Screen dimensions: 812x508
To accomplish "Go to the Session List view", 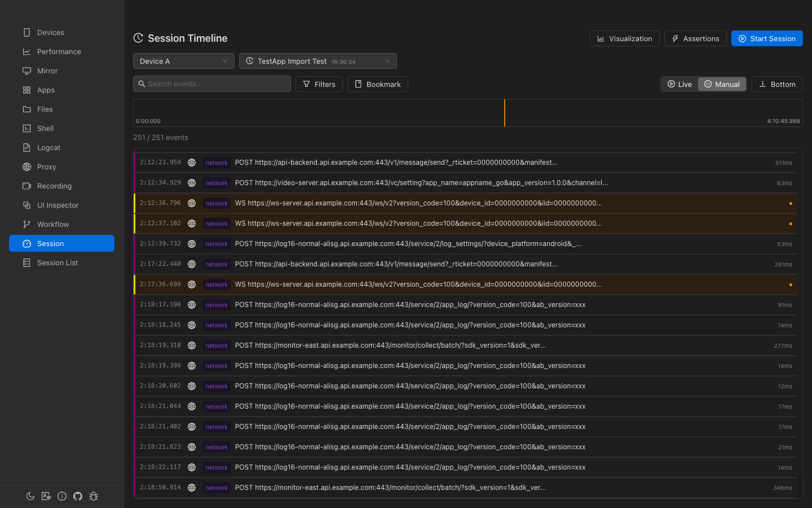I will click(58, 262).
